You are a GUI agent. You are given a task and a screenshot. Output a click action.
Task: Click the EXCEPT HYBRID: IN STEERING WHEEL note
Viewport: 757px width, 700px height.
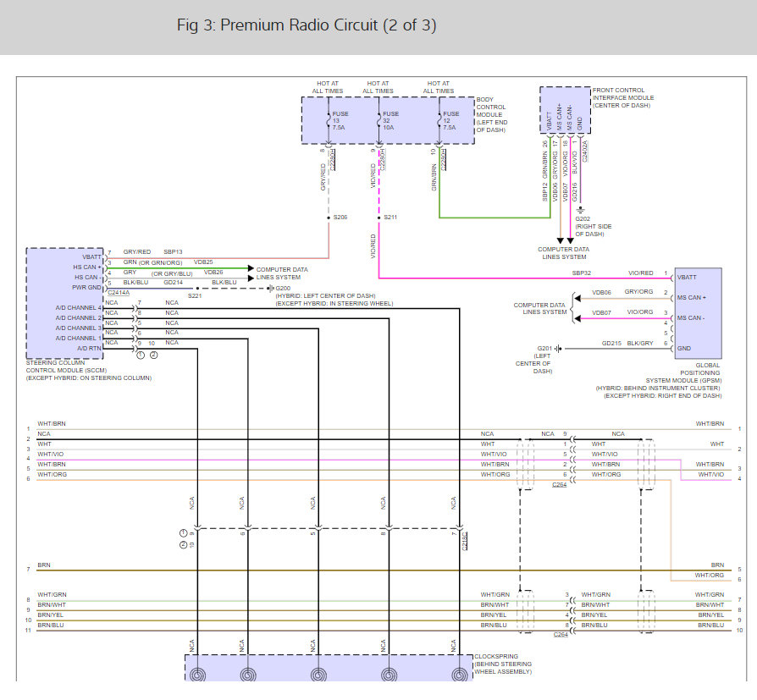[334, 304]
